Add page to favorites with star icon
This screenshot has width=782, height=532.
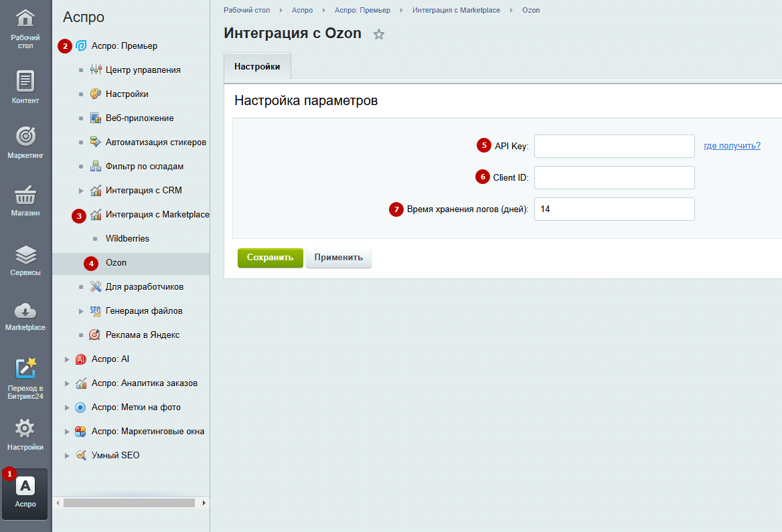pos(379,34)
